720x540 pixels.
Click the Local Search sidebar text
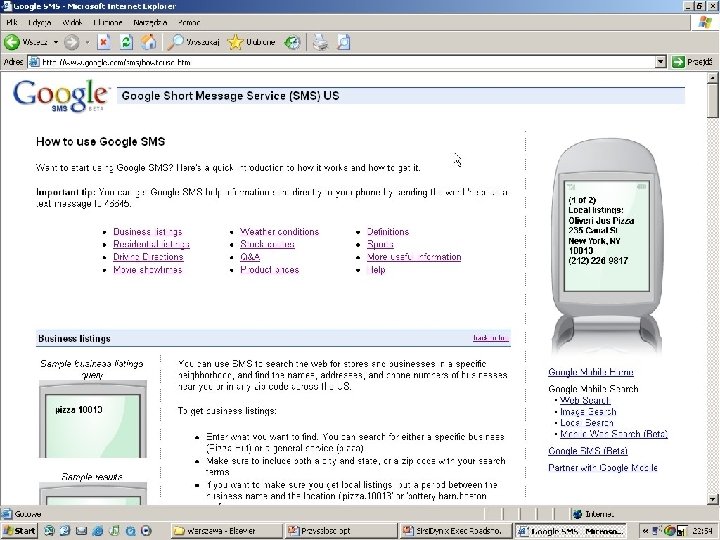(x=586, y=423)
